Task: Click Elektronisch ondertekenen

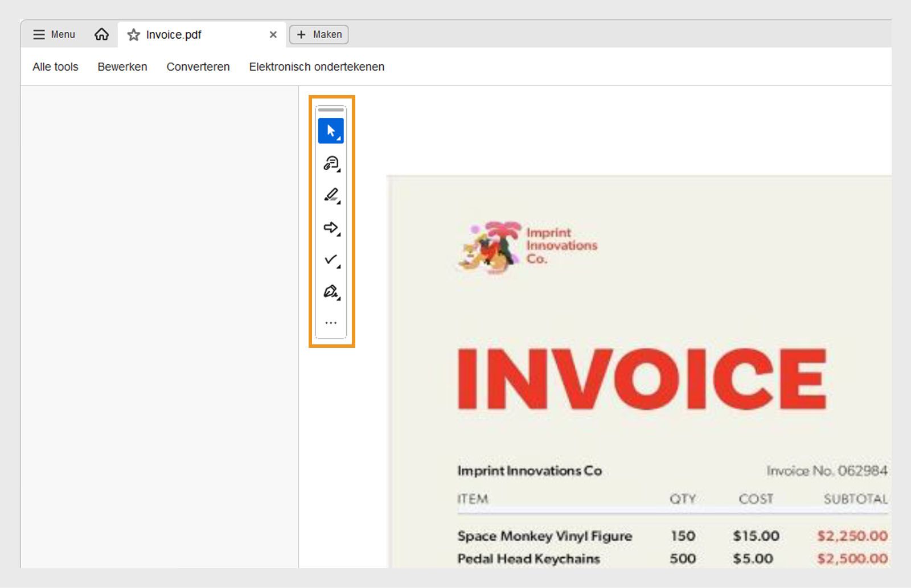Action: 315,67
